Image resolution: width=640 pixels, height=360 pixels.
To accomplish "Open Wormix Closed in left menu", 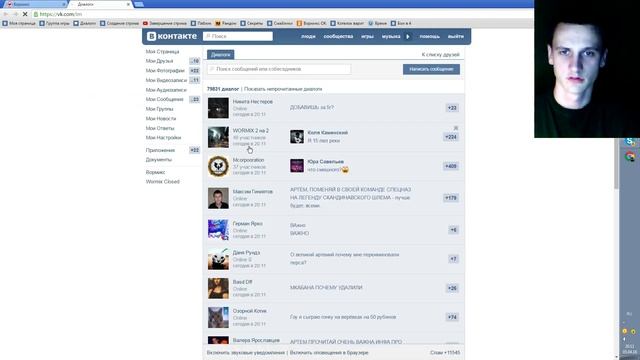I will pyautogui.click(x=162, y=182).
